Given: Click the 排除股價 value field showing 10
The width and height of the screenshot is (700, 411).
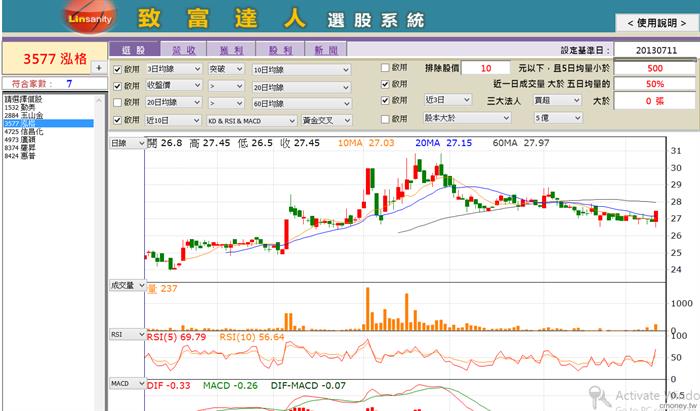Looking at the screenshot, I should [486, 68].
